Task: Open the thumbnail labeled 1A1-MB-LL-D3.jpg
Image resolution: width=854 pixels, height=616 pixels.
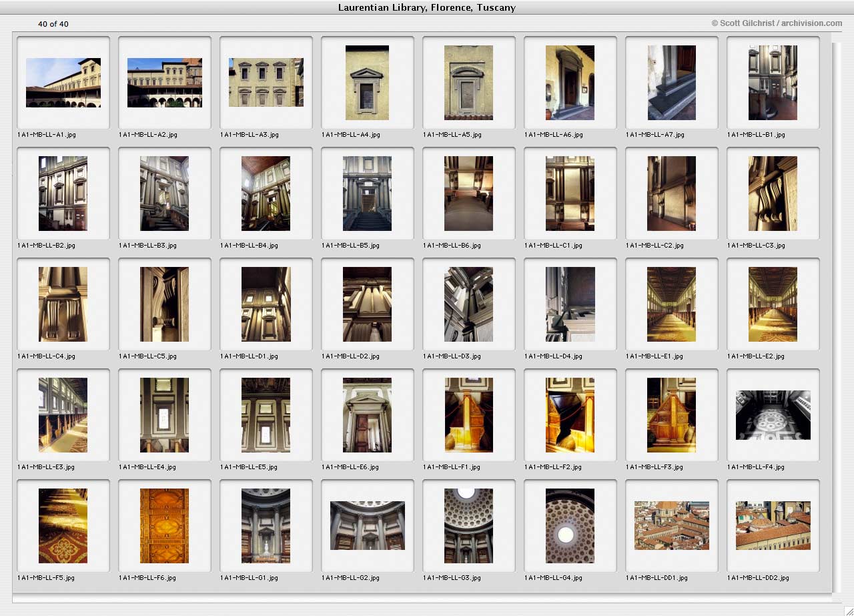Action: coord(469,304)
